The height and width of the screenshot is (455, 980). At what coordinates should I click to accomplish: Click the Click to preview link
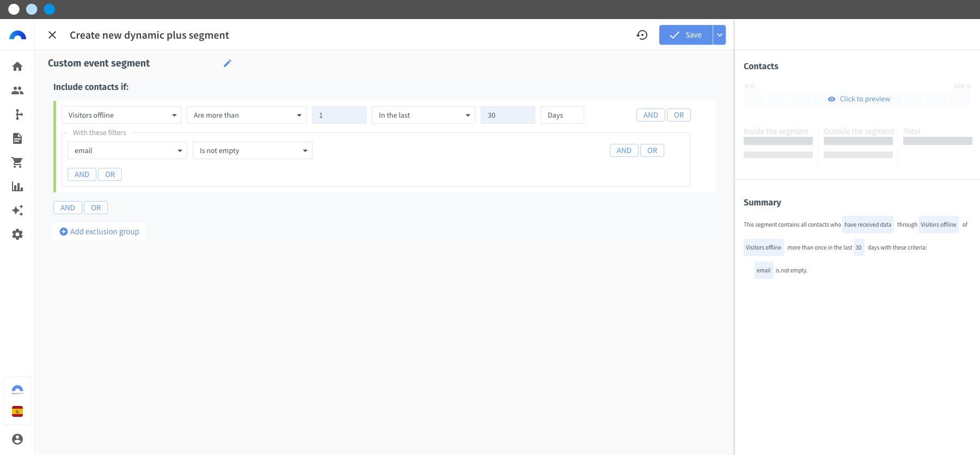(x=865, y=99)
